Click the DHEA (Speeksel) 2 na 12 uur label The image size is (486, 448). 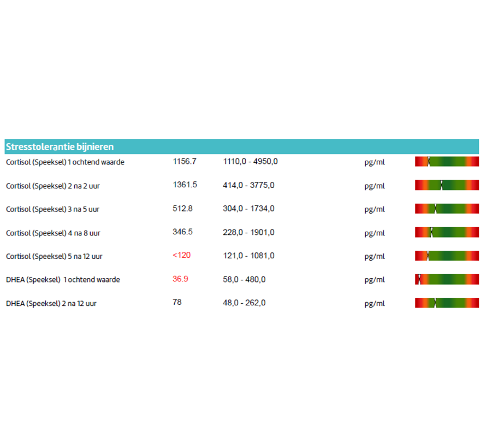(51, 303)
